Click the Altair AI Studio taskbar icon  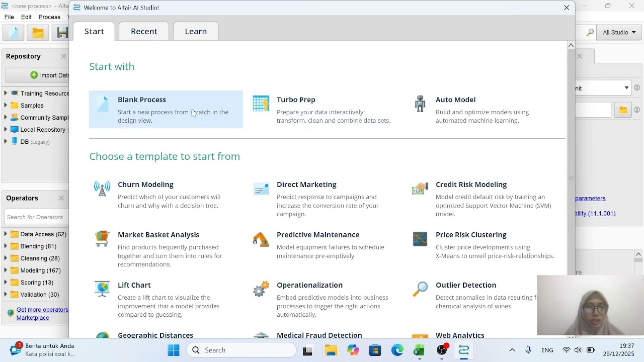464,350
